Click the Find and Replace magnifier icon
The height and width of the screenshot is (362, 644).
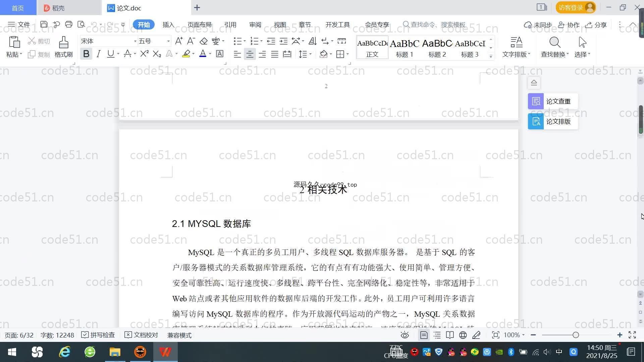[x=555, y=43]
